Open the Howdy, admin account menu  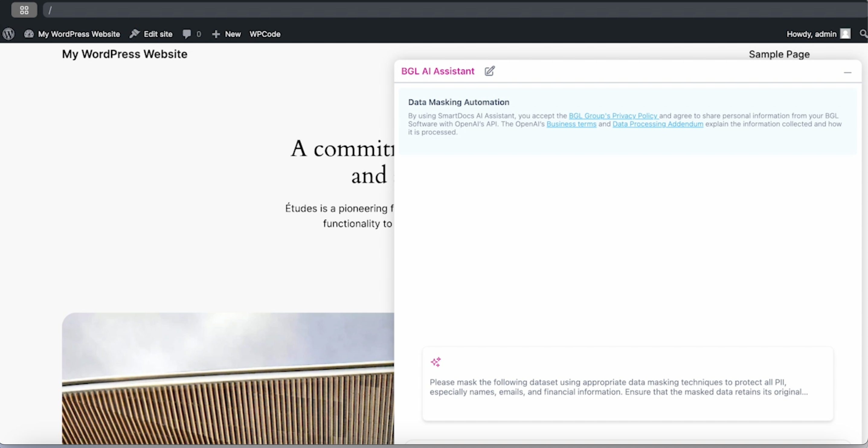pos(818,34)
